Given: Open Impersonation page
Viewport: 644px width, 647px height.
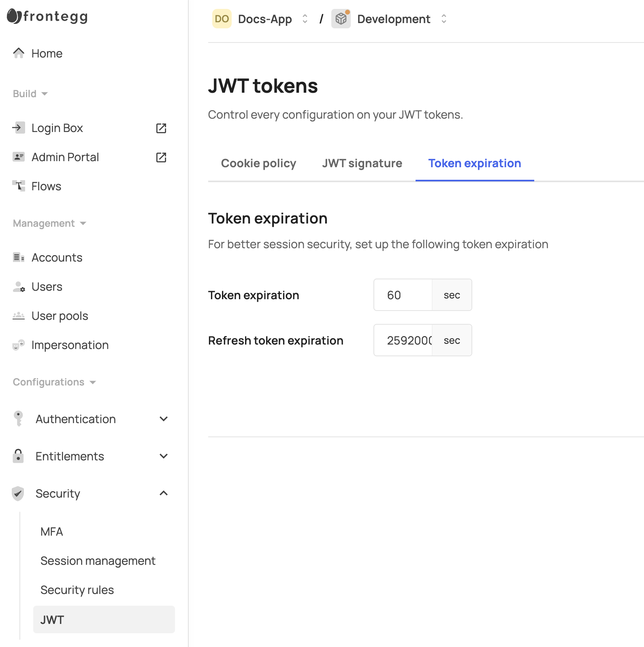Looking at the screenshot, I should (x=70, y=345).
